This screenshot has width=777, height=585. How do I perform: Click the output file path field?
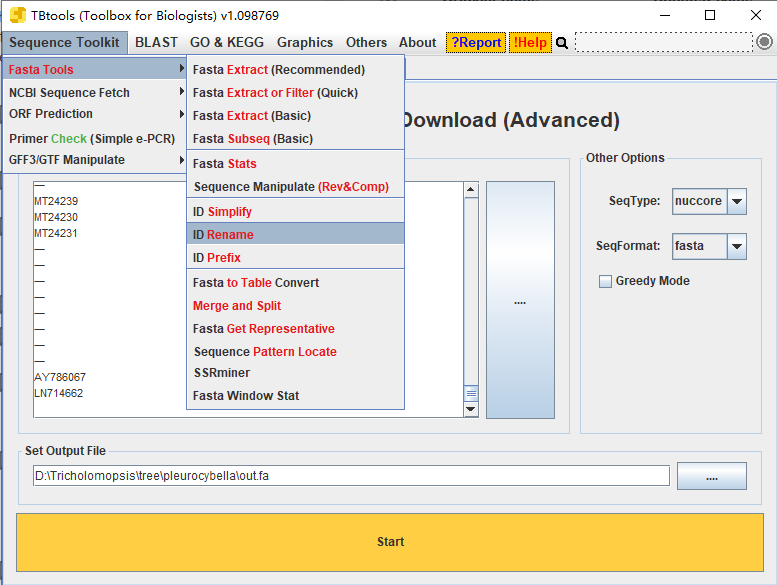(351, 476)
